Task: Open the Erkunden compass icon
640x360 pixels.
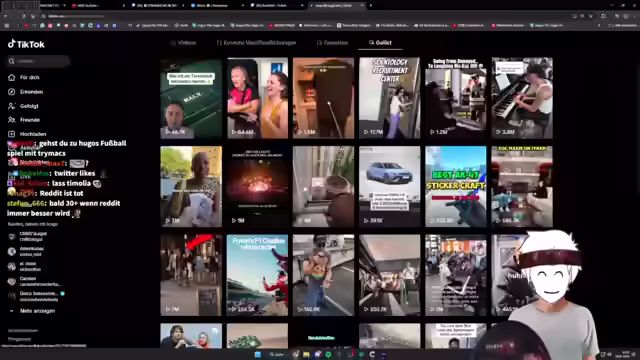Action: pyautogui.click(x=11, y=92)
